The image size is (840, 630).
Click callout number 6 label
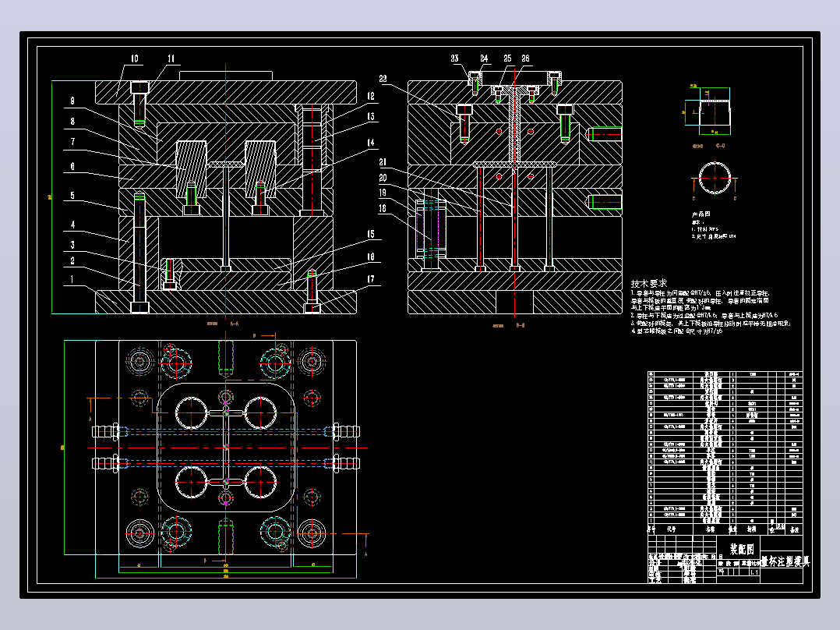tap(72, 167)
